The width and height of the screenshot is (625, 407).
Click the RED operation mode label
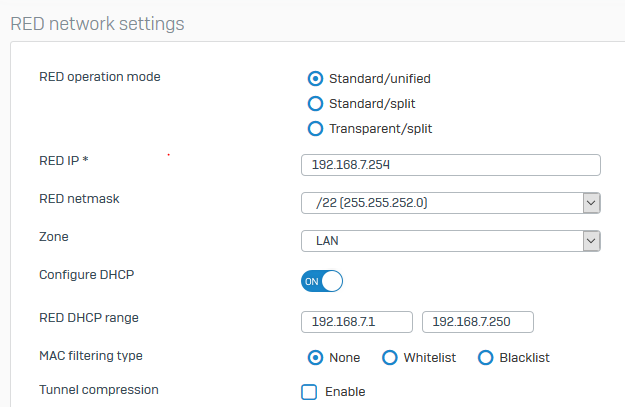(x=100, y=77)
